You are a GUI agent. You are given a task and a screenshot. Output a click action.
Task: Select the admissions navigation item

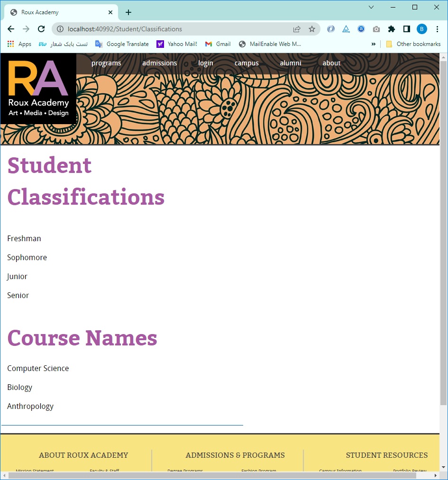[x=159, y=63]
